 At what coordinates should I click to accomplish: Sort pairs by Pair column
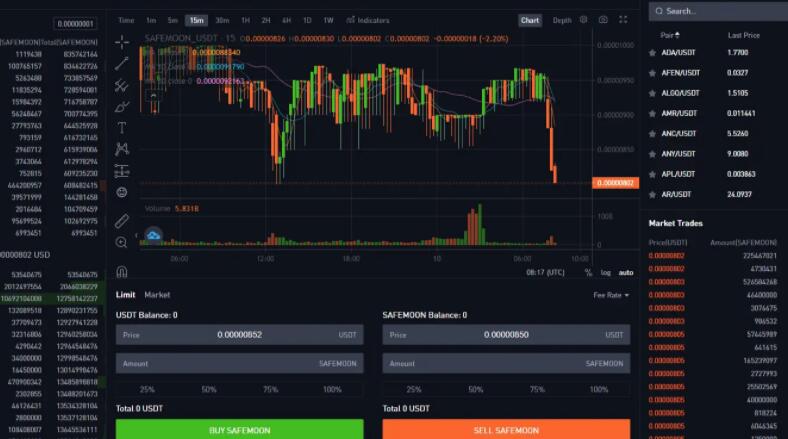[x=670, y=35]
